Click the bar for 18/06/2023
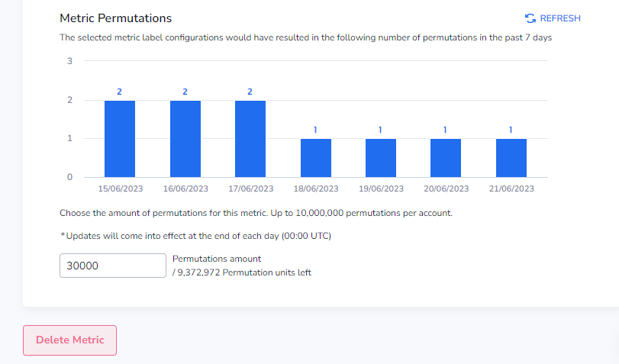 coord(316,158)
